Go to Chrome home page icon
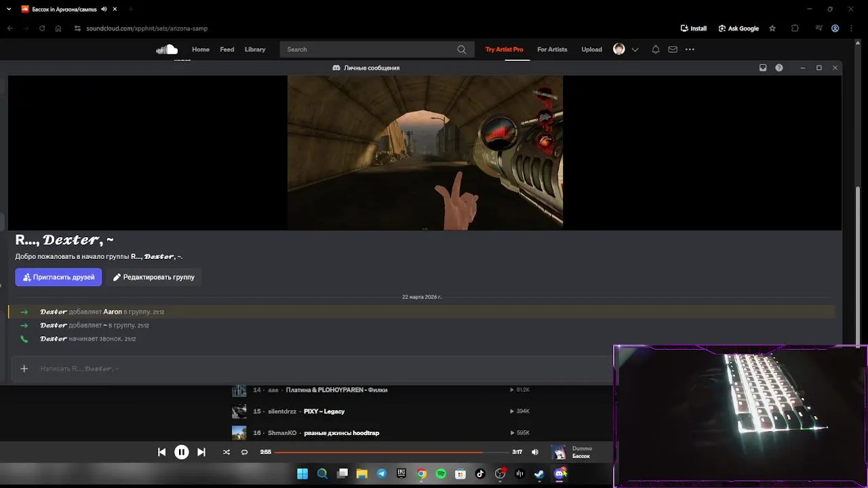 (x=59, y=28)
